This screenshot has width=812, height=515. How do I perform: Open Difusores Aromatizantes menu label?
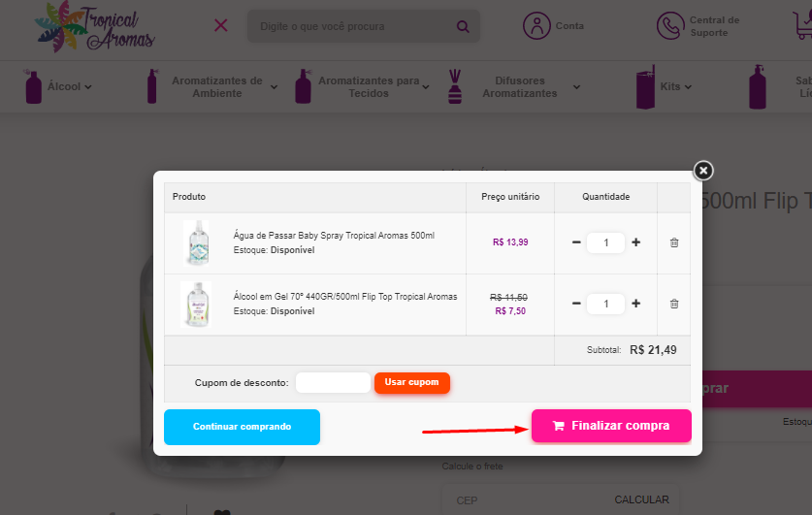[520, 87]
